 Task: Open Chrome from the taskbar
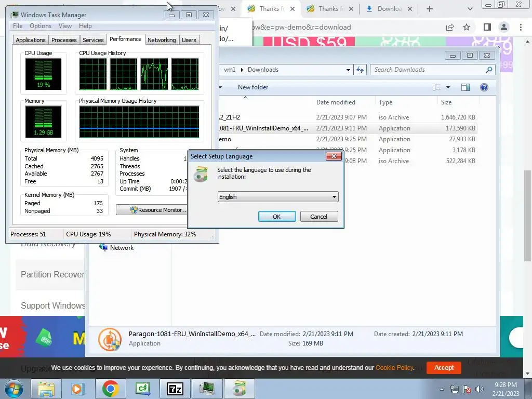pyautogui.click(x=110, y=389)
